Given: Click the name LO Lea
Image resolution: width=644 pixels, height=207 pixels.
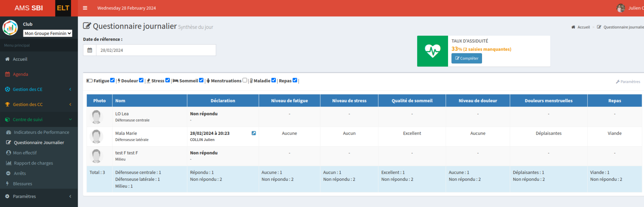Looking at the screenshot, I should click(122, 114).
